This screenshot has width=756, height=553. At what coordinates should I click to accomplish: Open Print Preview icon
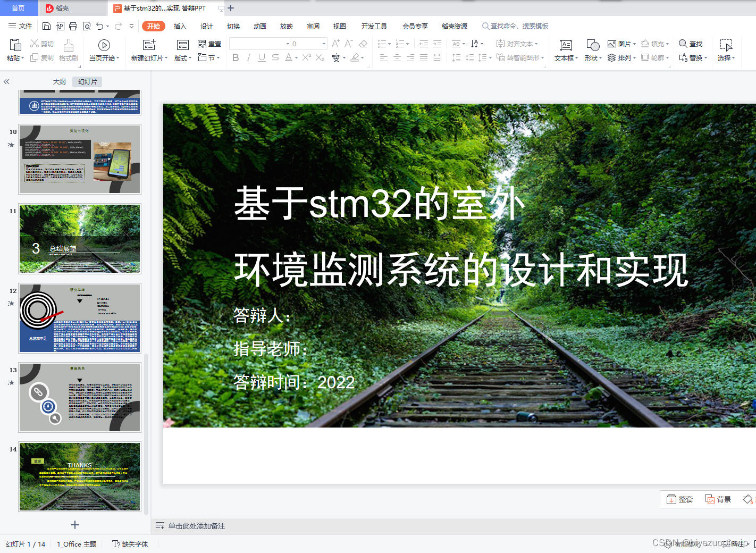86,26
